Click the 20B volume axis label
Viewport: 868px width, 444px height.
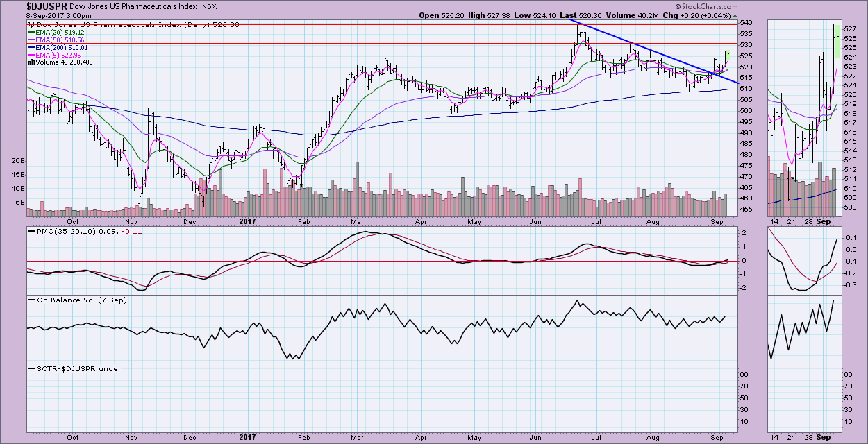tap(18, 160)
